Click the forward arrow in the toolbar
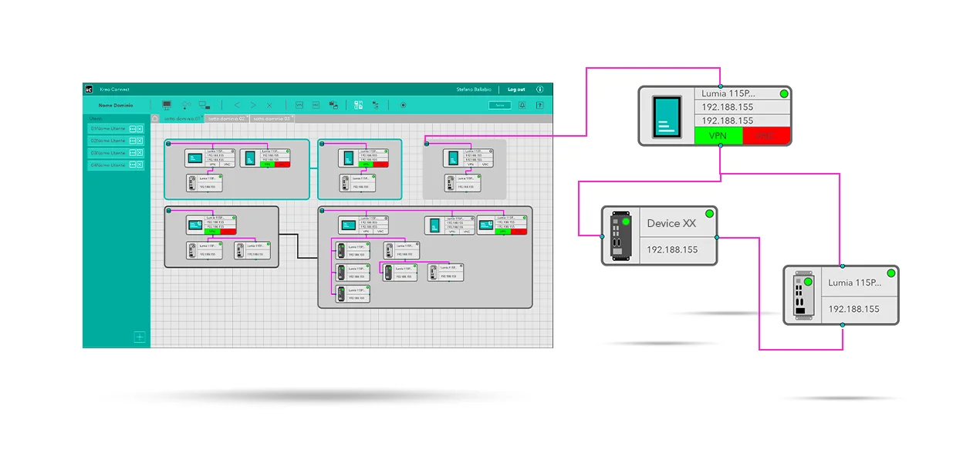The width and height of the screenshot is (980, 471). point(253,105)
